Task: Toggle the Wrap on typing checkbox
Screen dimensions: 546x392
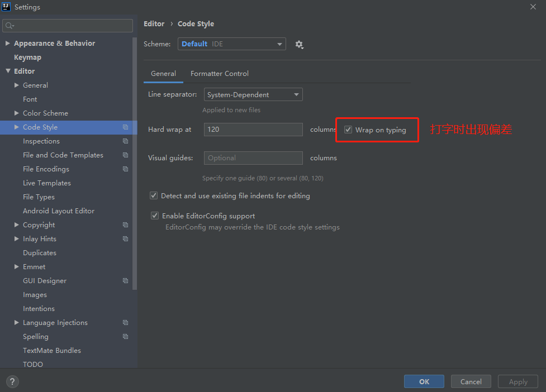Action: click(348, 130)
